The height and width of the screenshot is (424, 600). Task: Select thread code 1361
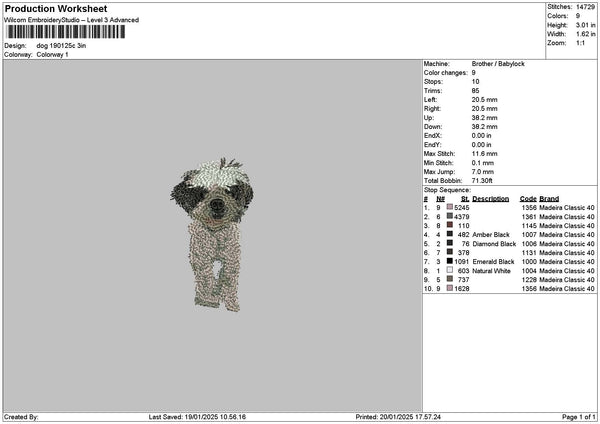pyautogui.click(x=529, y=217)
